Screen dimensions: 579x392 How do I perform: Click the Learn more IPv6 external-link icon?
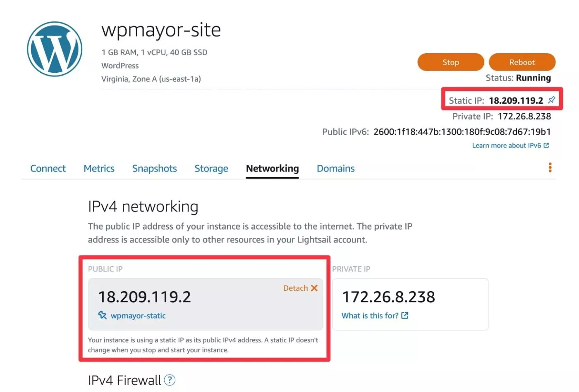click(546, 145)
